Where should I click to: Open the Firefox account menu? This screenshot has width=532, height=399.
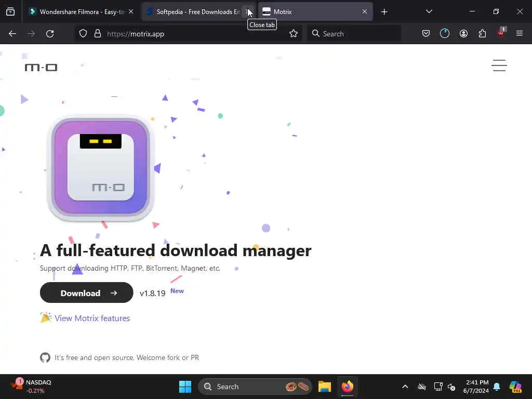463,34
